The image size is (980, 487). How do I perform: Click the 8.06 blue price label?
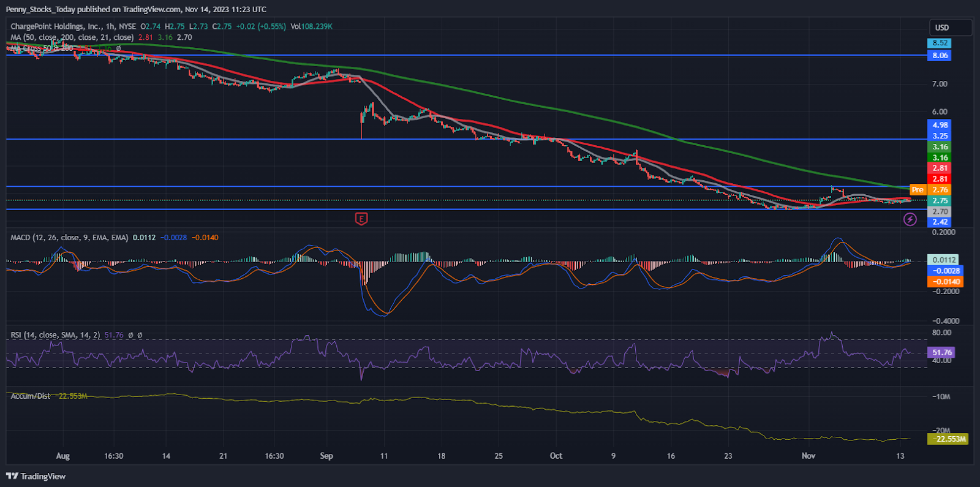point(940,55)
